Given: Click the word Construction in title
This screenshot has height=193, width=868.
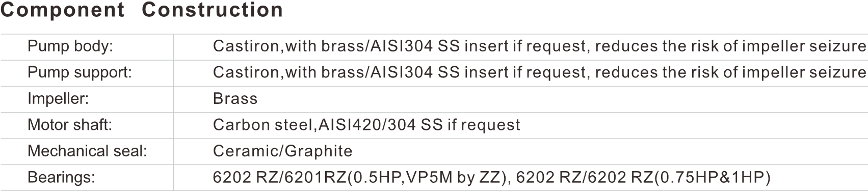Looking at the screenshot, I should point(213,10).
